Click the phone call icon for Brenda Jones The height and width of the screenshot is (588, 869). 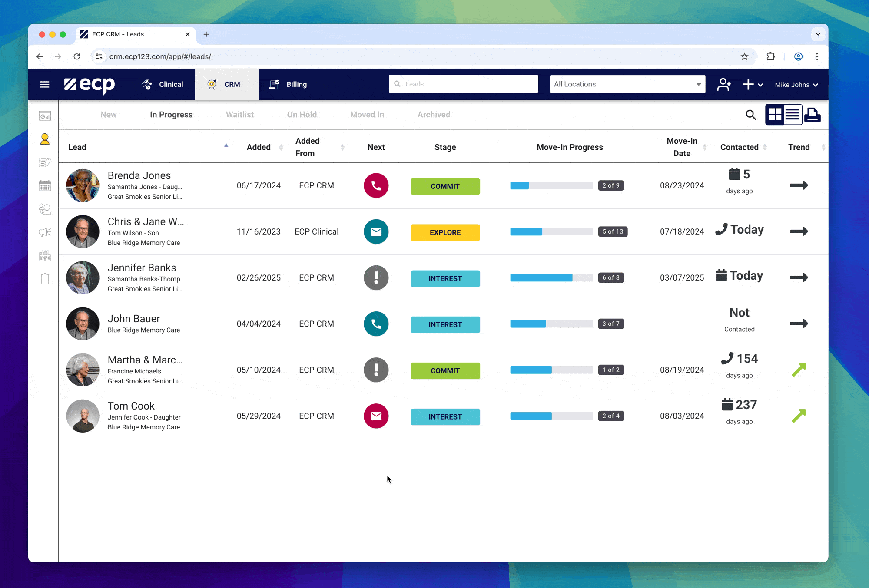point(376,185)
